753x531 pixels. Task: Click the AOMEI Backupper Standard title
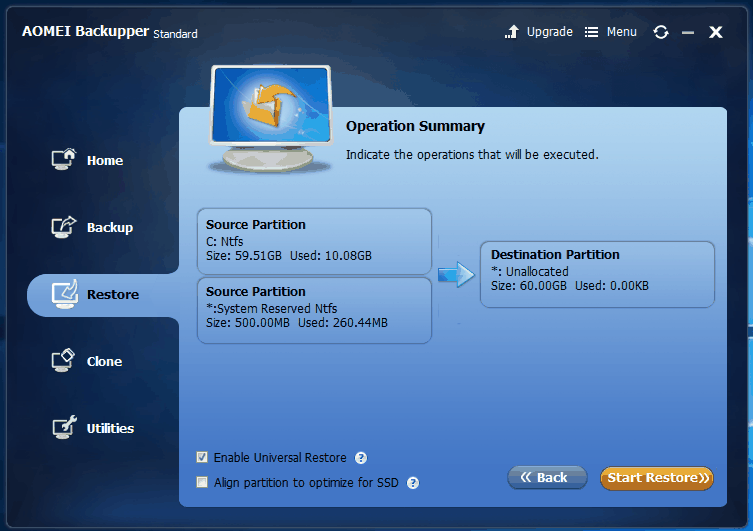(x=109, y=32)
